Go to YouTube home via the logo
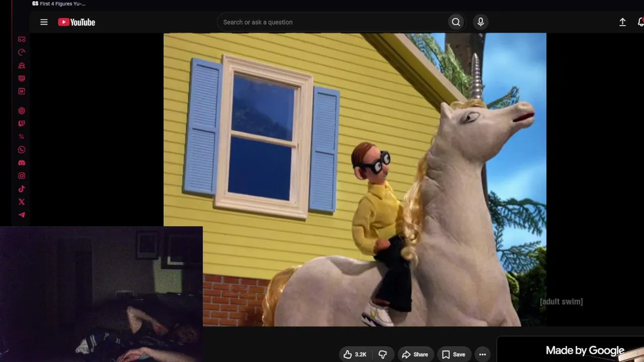Screen dimensions: 644x362 pyautogui.click(x=76, y=22)
